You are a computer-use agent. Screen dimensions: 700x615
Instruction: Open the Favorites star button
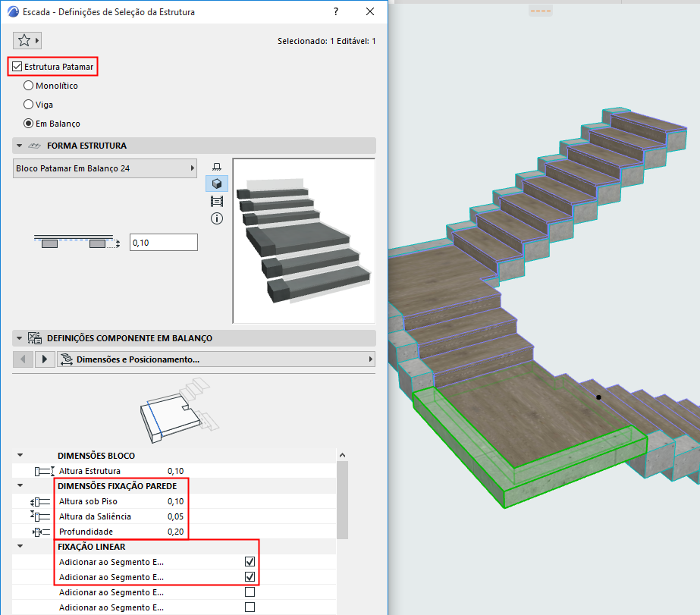point(27,40)
